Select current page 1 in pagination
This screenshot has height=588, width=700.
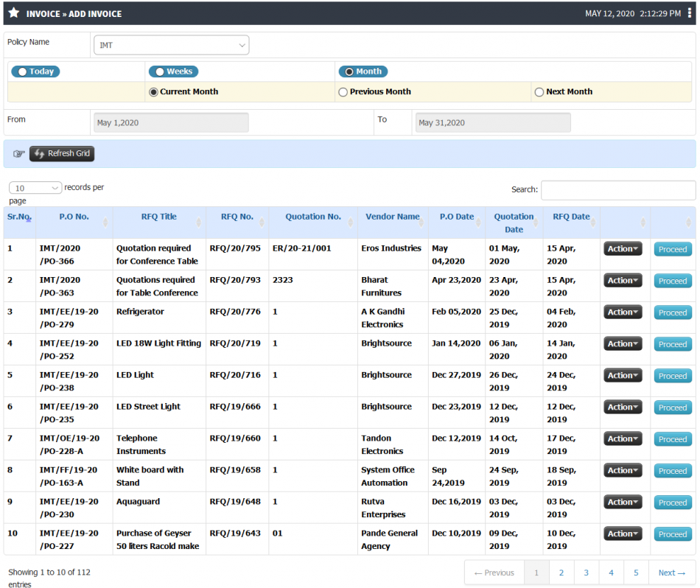click(536, 573)
